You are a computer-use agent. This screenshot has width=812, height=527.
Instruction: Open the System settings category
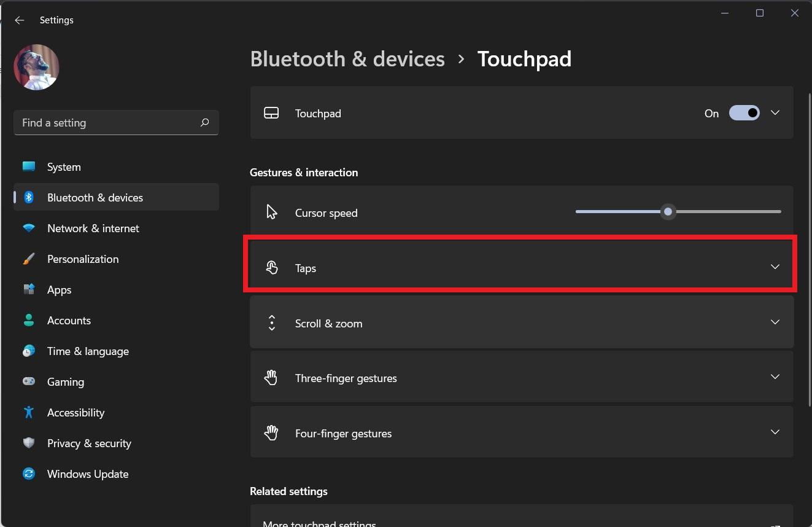[x=64, y=167]
